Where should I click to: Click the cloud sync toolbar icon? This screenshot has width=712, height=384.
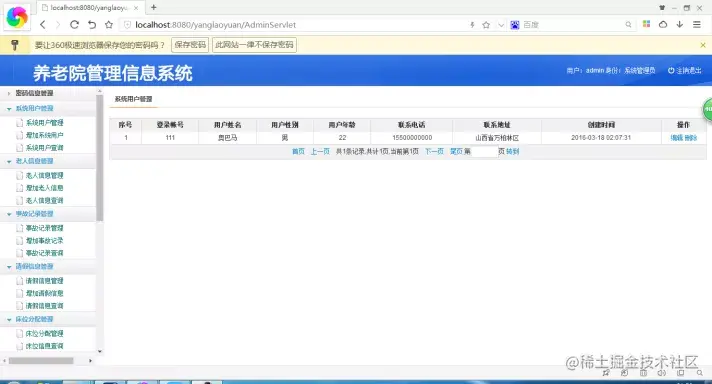pos(663,25)
